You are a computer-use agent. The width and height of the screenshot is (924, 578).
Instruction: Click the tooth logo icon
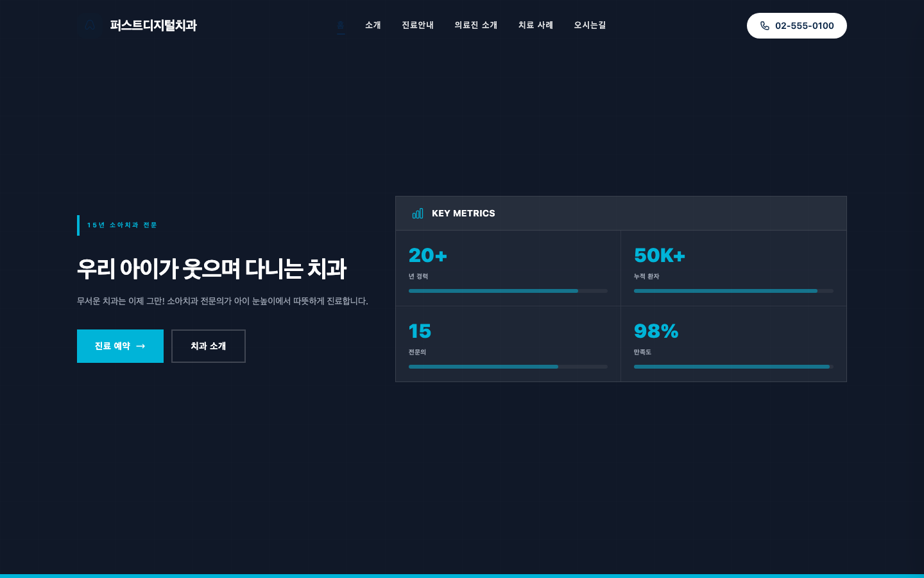pos(90,26)
